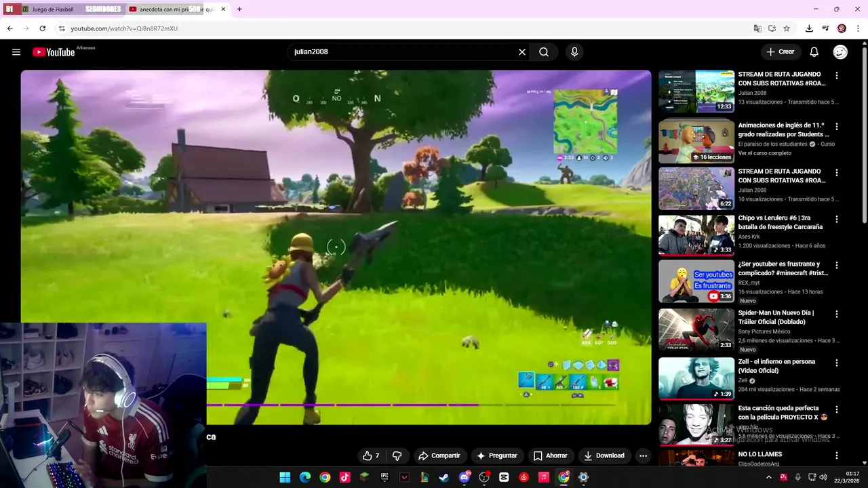Open volume control in system tray
Viewport: 868px width, 488px height.
click(823, 477)
